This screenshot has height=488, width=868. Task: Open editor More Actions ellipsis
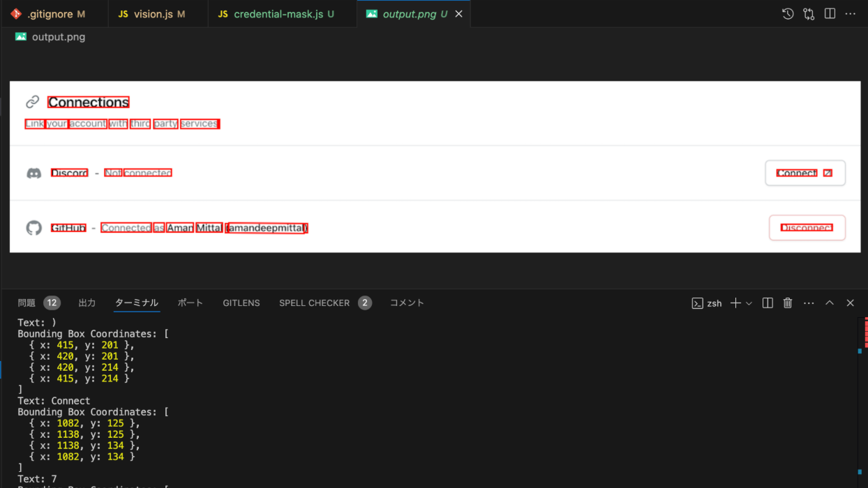[x=850, y=14]
